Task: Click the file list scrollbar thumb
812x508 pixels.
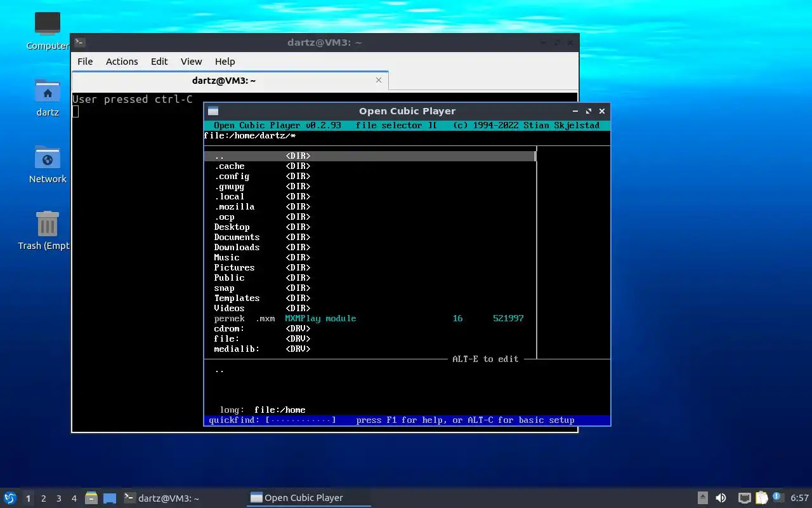Action: tap(536, 156)
